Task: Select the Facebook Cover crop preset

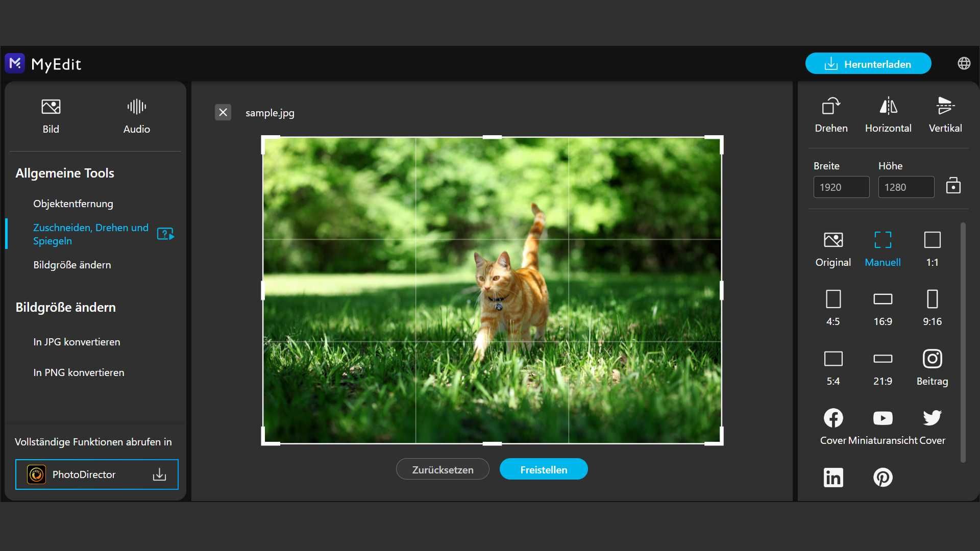Action: coord(833,417)
